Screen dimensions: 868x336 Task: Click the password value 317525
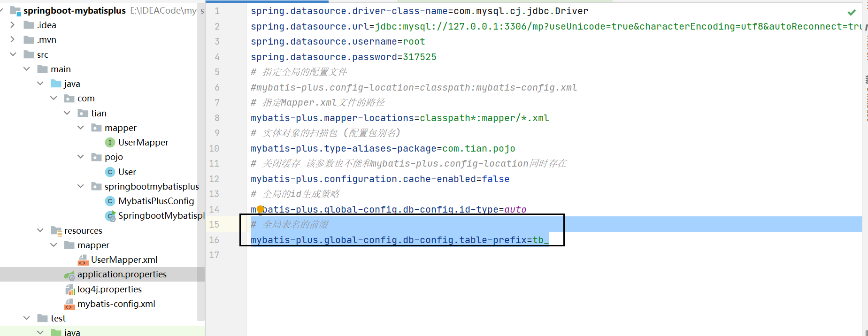click(x=420, y=57)
